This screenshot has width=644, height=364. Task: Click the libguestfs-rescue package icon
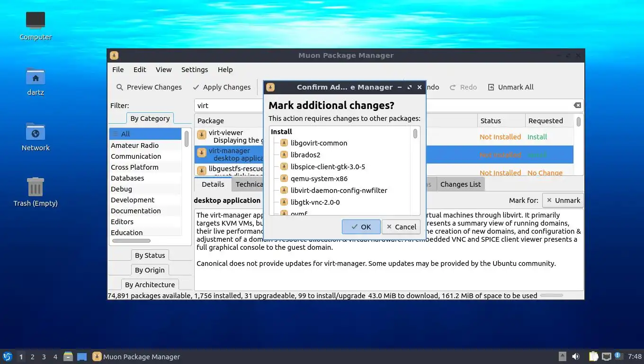point(202,170)
